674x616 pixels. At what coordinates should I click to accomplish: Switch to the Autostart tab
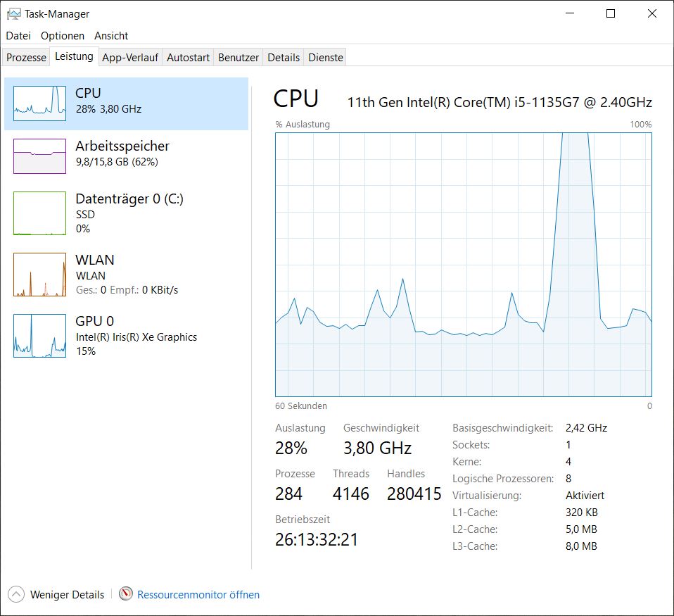click(x=188, y=57)
